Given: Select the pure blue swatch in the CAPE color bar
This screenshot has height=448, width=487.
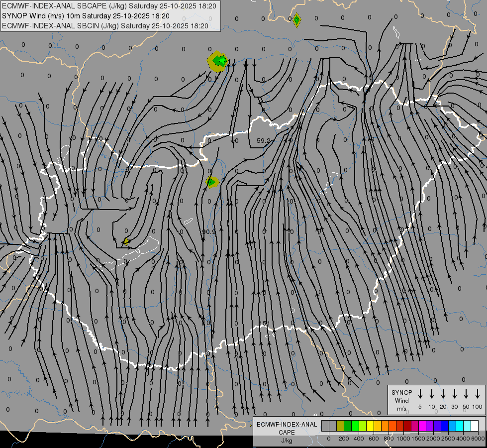Looking at the screenshot, I should 444,426.
